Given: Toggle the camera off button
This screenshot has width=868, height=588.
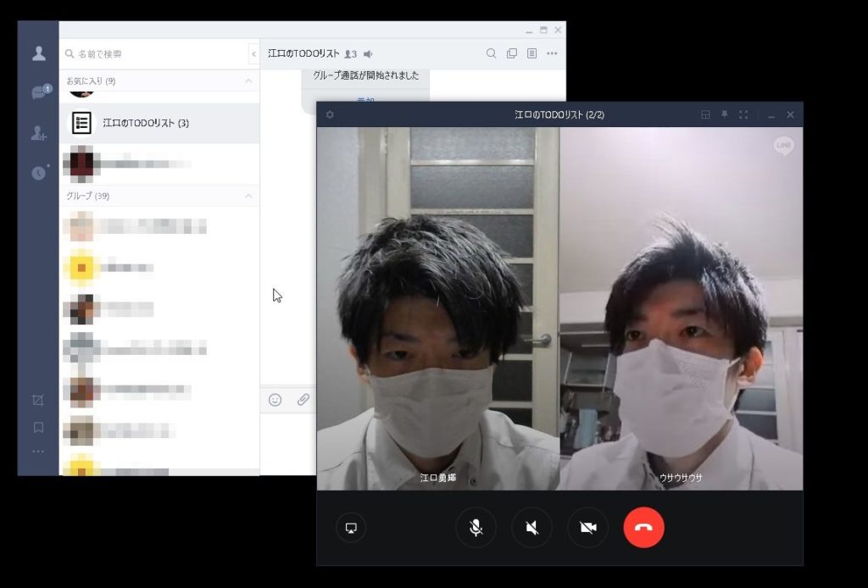Looking at the screenshot, I should [x=587, y=528].
